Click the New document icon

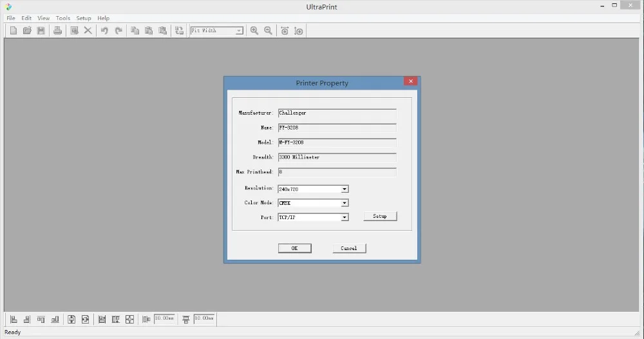[14, 30]
